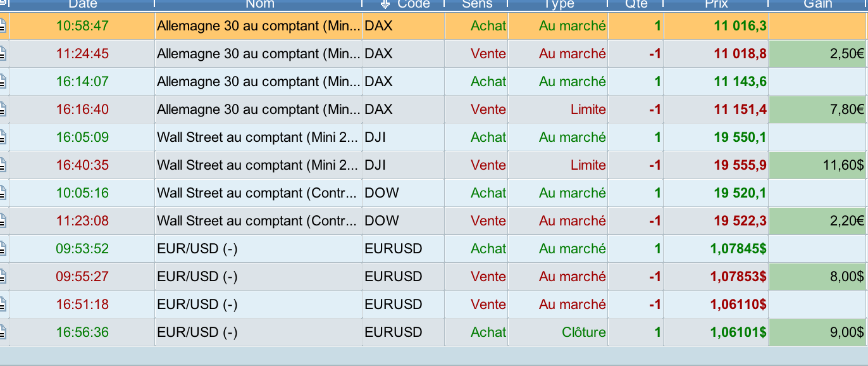This screenshot has height=366, width=868.
Task: Click Wall Street au comptant (Contr...) in the 11:23:08 row
Action: pos(258,221)
